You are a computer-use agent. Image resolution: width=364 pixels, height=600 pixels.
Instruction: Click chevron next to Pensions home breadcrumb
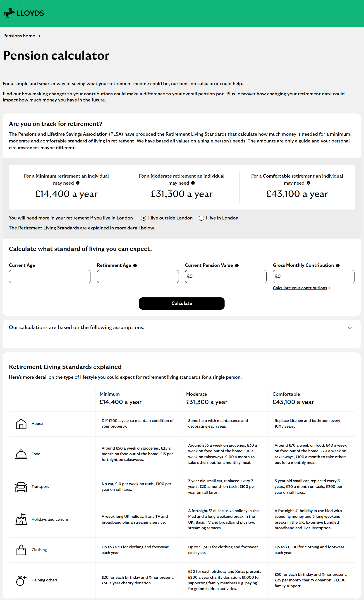pos(40,36)
